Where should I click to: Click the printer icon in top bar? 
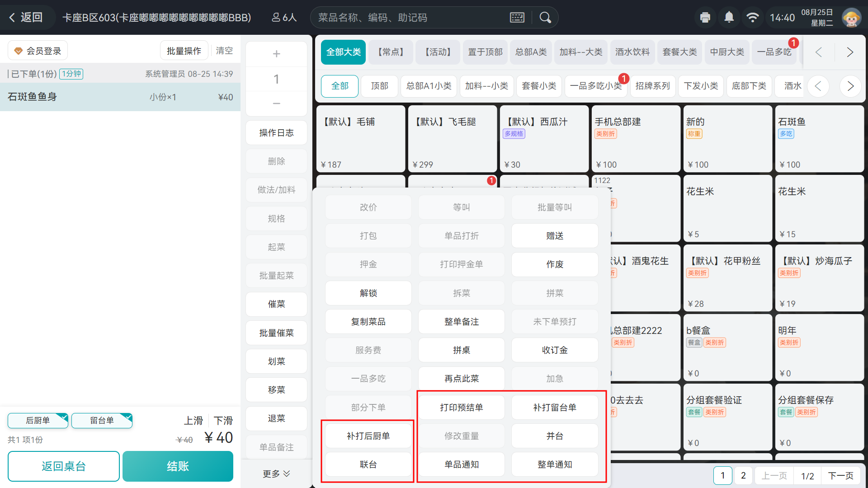click(705, 18)
